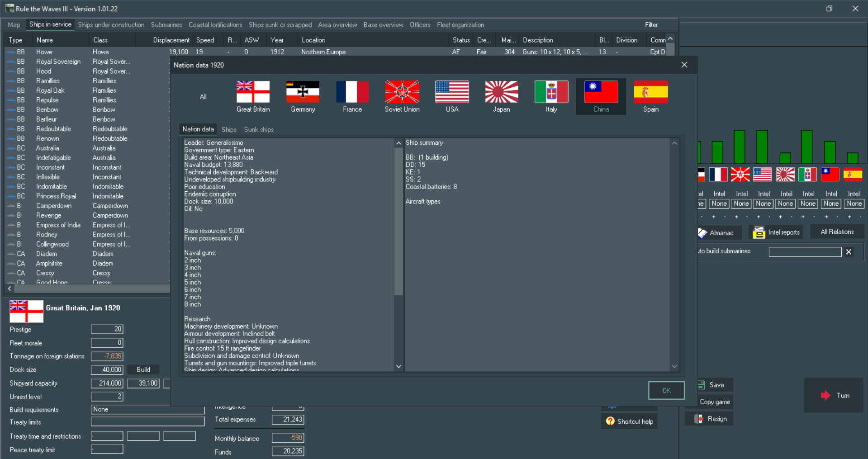This screenshot has height=459, width=868.
Task: Open the Submarines tab at the top
Action: pos(166,25)
